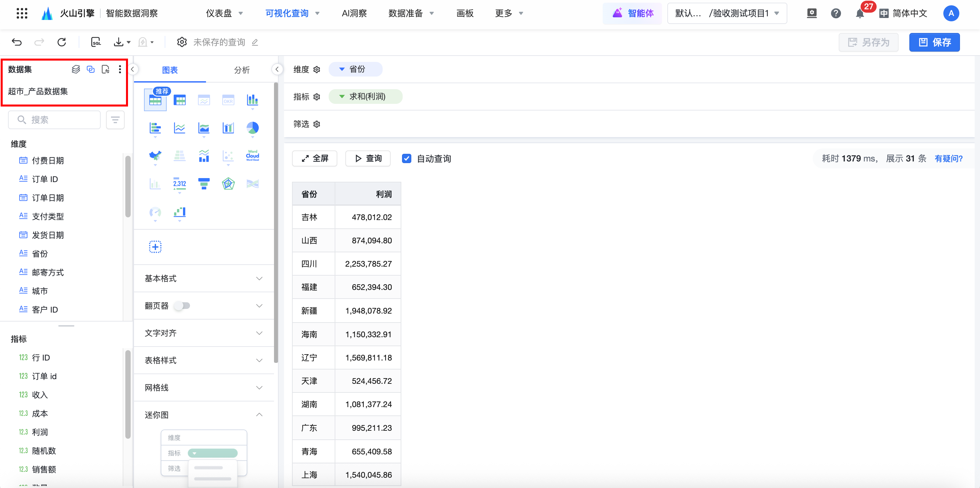
Task: Select the China map chart icon
Action: (155, 155)
